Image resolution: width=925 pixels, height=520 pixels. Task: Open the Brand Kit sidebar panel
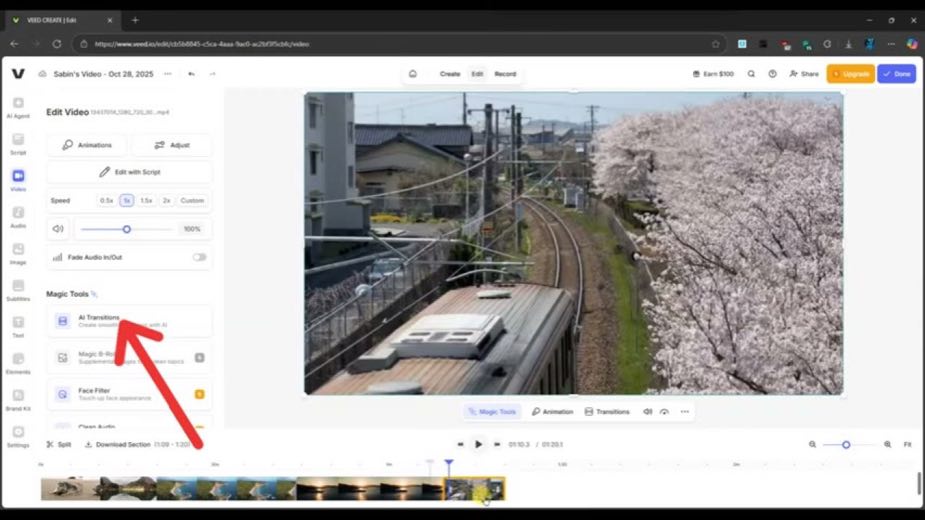[18, 400]
